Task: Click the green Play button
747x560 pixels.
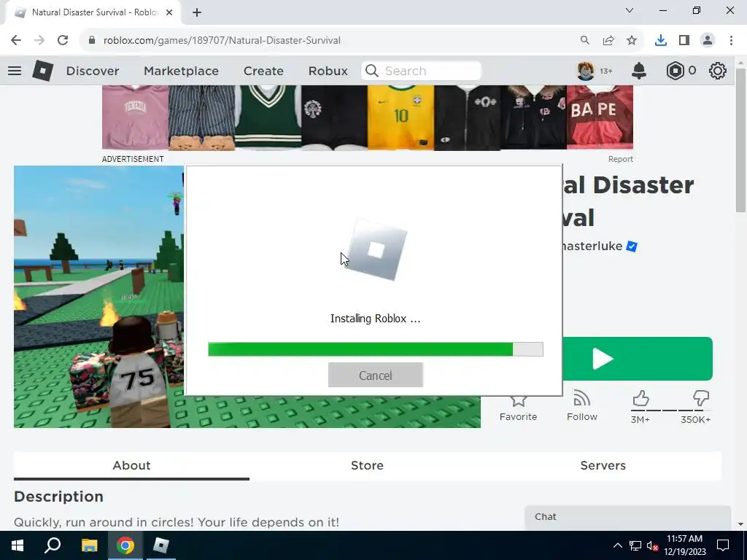Action: click(638, 359)
